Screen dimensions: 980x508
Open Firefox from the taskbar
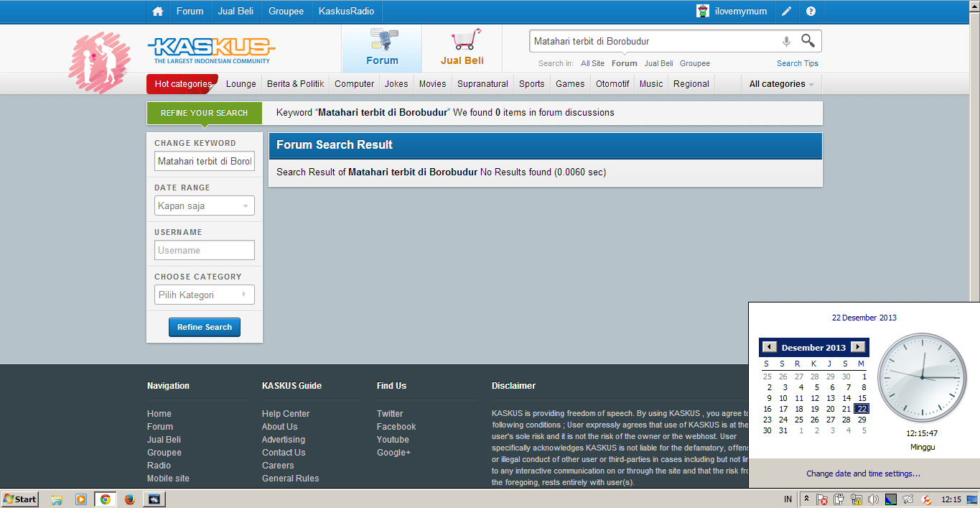[x=130, y=499]
